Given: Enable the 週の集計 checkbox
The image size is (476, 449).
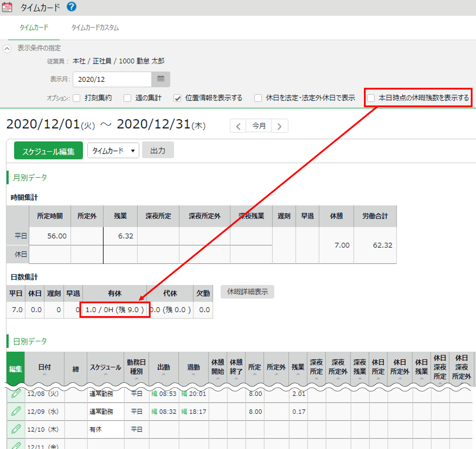Looking at the screenshot, I should (x=128, y=98).
